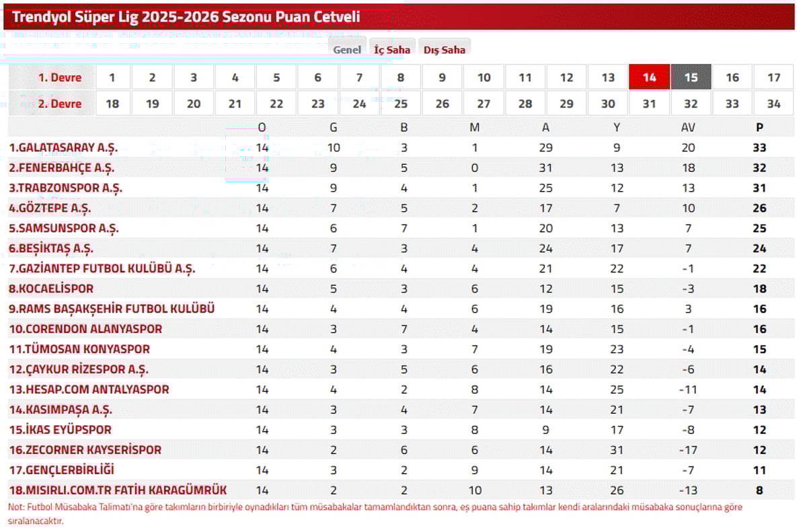
Task: Select week 26 in the second half
Action: pos(442,104)
